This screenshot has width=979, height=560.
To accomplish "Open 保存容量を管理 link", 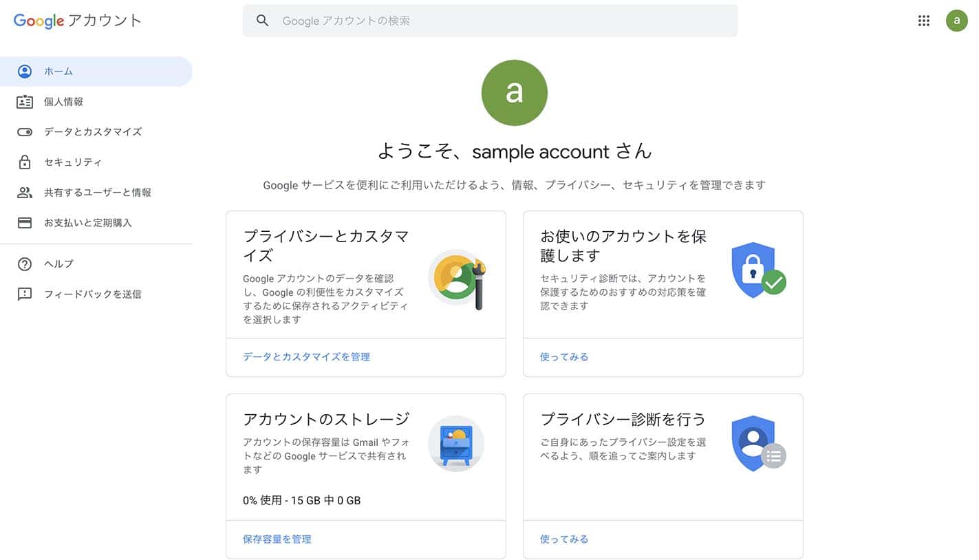I will pos(277,539).
